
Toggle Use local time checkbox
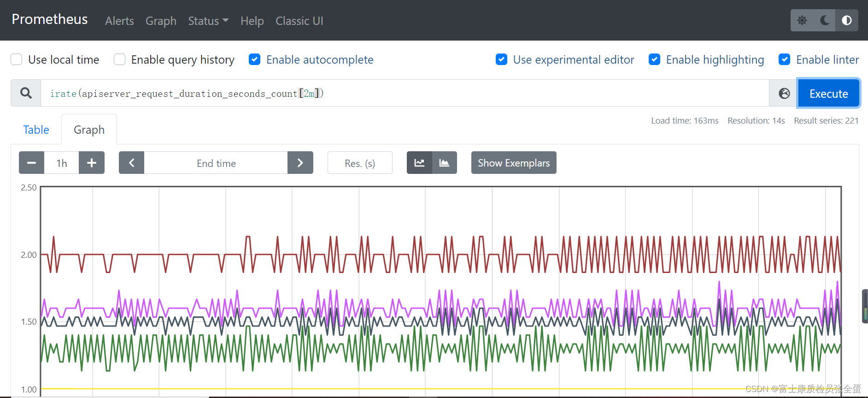17,59
